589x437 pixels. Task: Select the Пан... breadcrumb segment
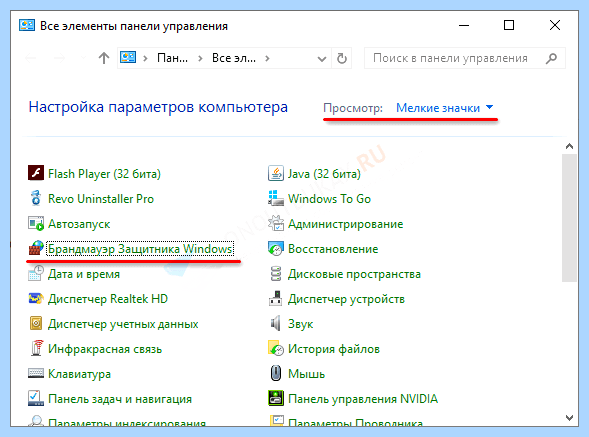(172, 58)
